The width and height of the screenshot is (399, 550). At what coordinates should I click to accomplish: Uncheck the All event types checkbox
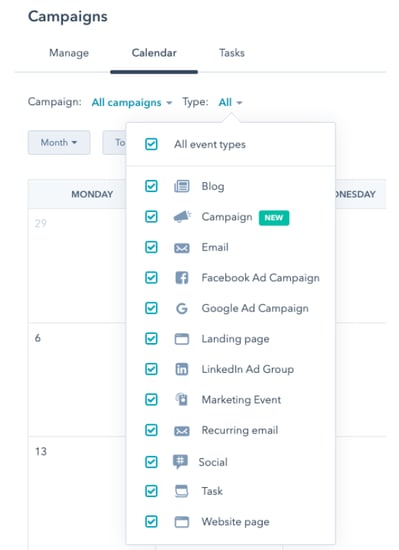[151, 144]
